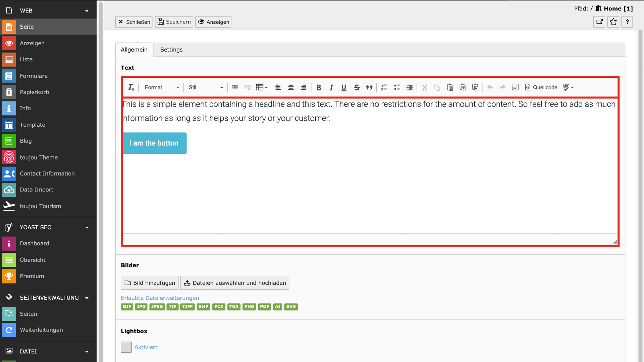Image resolution: width=644 pixels, height=362 pixels.
Task: Collapse the YOAST SEO section
Action: 87,228
